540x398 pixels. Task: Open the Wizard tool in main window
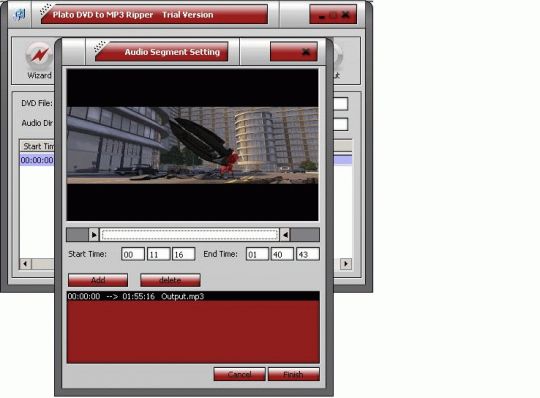[x=39, y=61]
